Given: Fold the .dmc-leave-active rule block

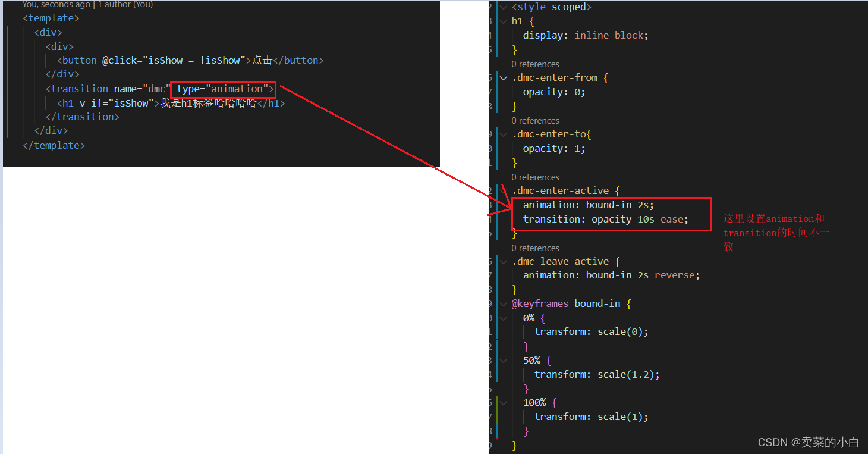Looking at the screenshot, I should [504, 262].
